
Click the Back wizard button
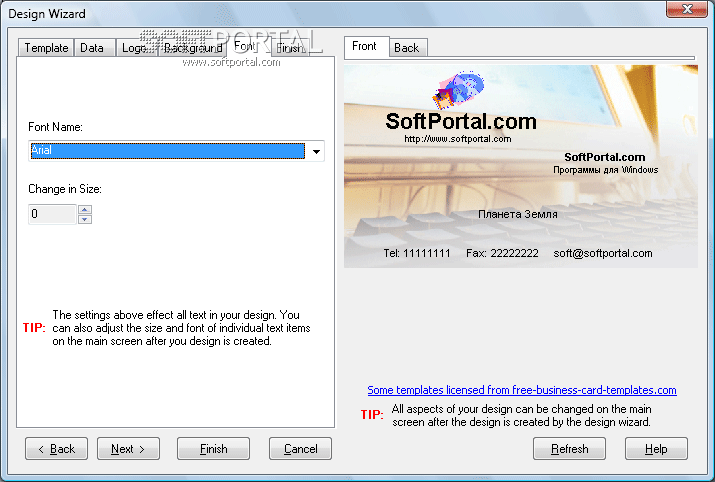tap(57, 449)
